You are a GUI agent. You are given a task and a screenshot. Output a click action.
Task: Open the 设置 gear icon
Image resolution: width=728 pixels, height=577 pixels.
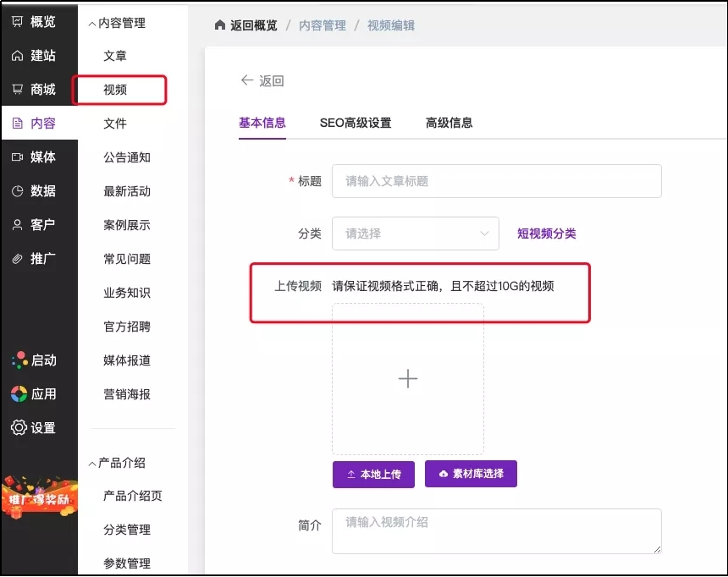coord(19,427)
